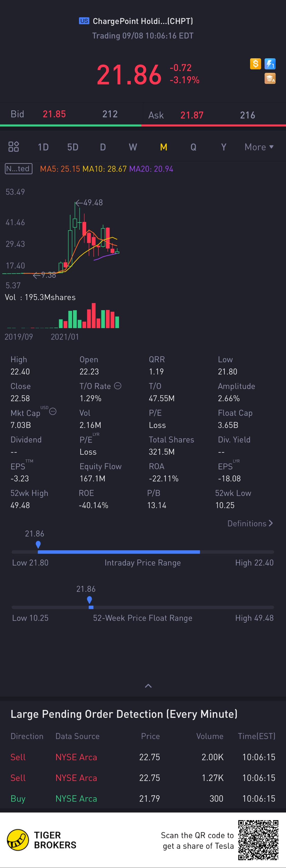Select the M monthly chart tab

point(163,147)
